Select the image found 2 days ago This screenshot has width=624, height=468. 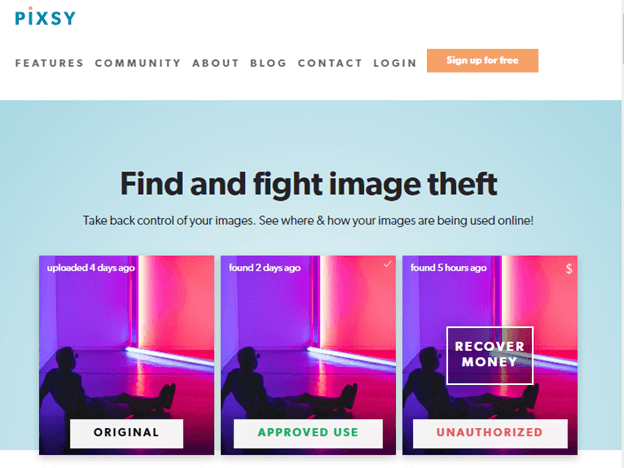point(308,355)
